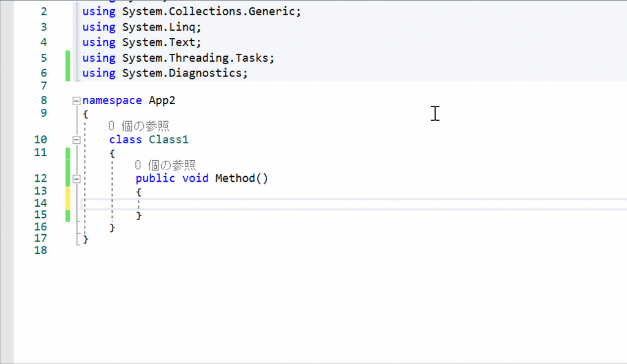The height and width of the screenshot is (364, 627).
Task: Click the 'public' keyword on line 12
Action: [x=155, y=178]
